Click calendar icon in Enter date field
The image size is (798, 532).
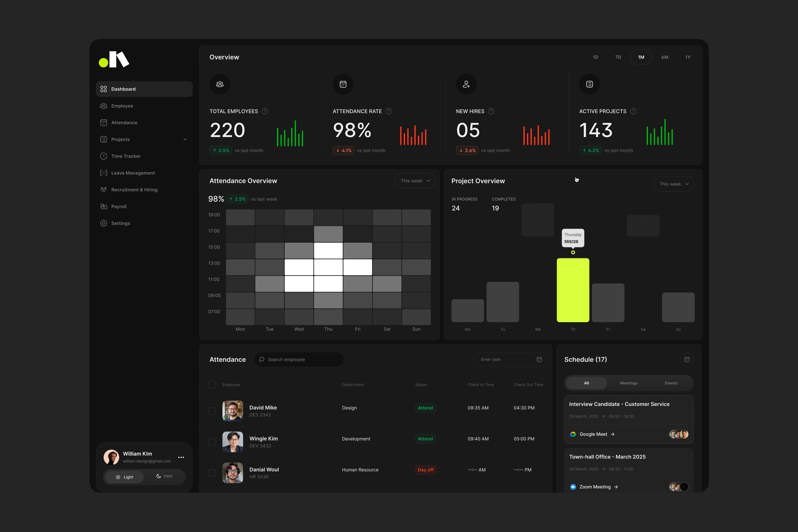(x=539, y=359)
